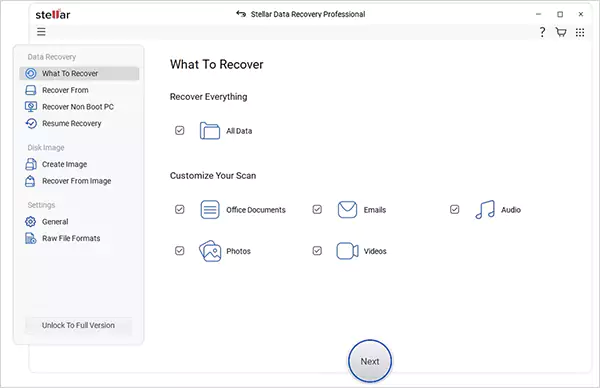
Task: Open the shopping cart to buy
Action: click(x=561, y=32)
